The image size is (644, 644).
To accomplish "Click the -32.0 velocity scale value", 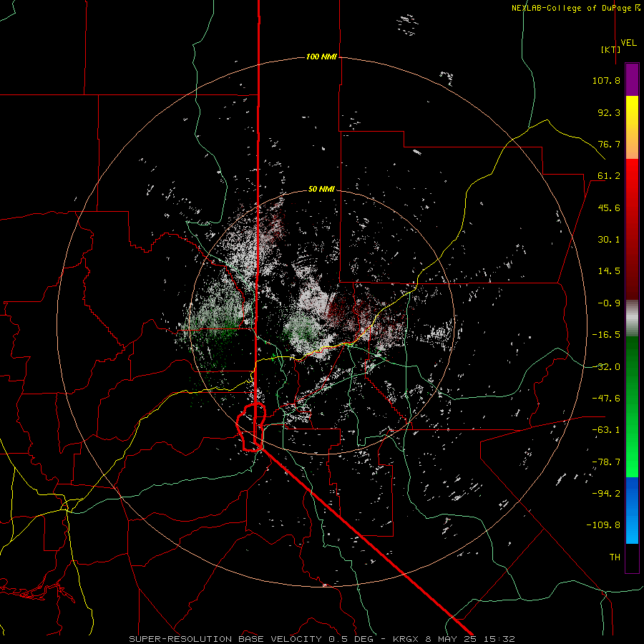I will tap(606, 367).
